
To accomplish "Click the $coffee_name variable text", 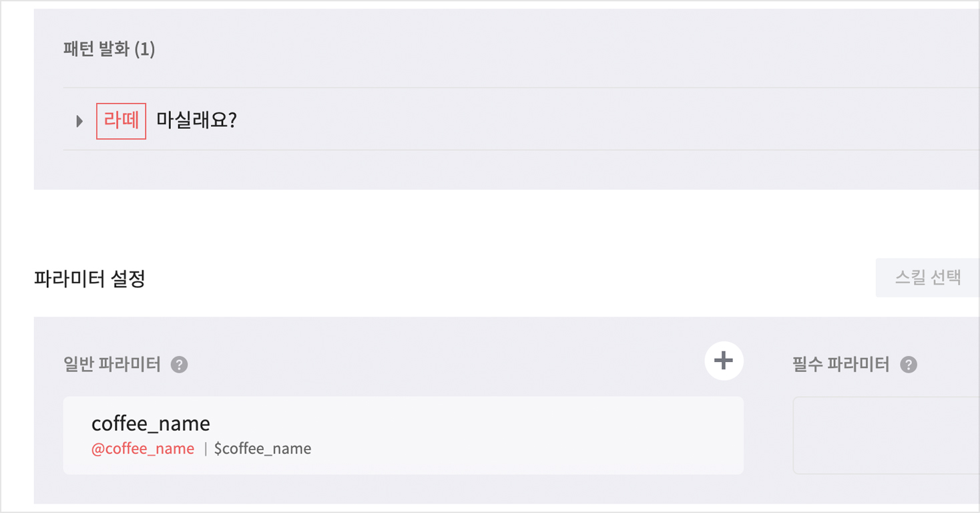I will pyautogui.click(x=262, y=449).
